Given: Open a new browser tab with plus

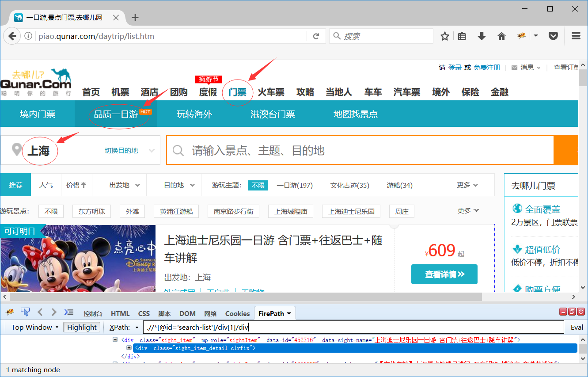Looking at the screenshot, I should coord(135,18).
